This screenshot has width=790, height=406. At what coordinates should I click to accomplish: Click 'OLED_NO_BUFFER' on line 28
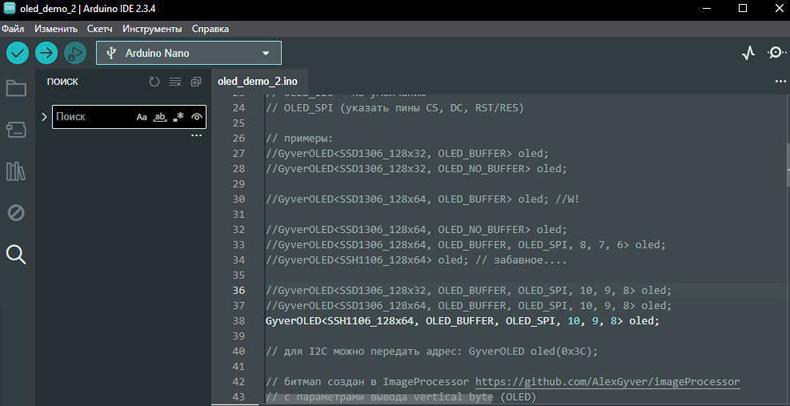[481, 169]
